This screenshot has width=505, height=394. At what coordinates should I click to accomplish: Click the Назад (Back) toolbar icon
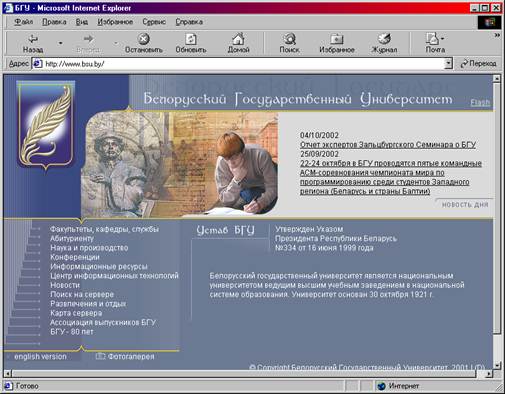[x=33, y=39]
